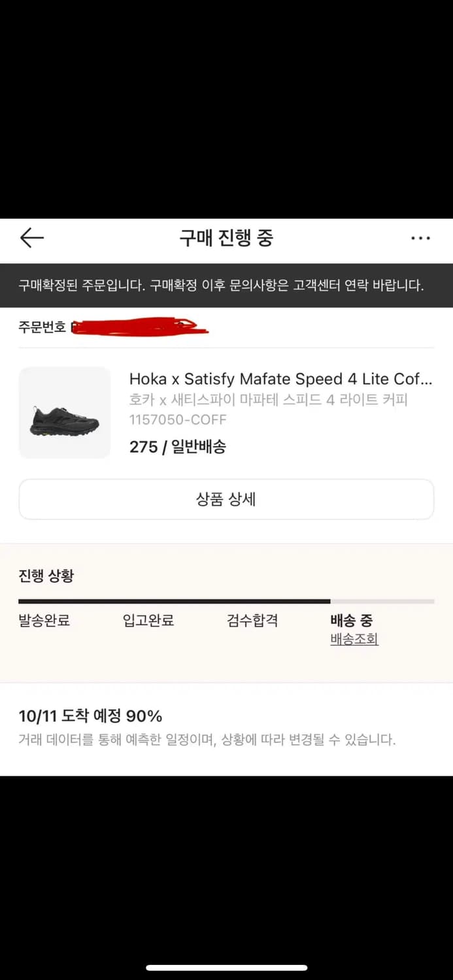Viewport: 453px width, 980px height.
Task: Click the 진행 상황 section heading
Action: 46,576
